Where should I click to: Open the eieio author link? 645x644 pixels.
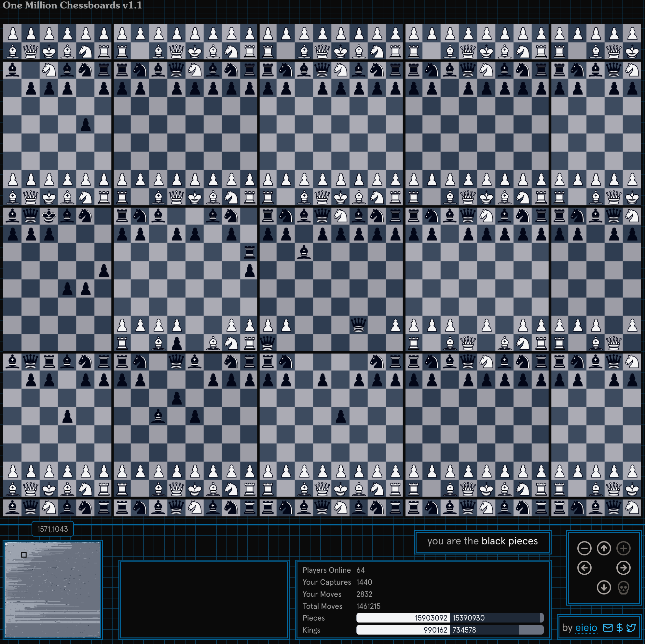[586, 628]
